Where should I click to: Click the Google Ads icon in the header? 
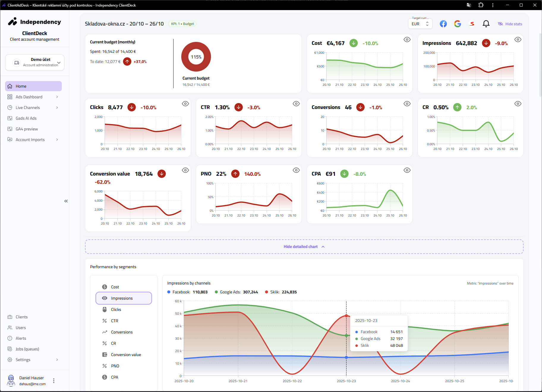(x=457, y=24)
